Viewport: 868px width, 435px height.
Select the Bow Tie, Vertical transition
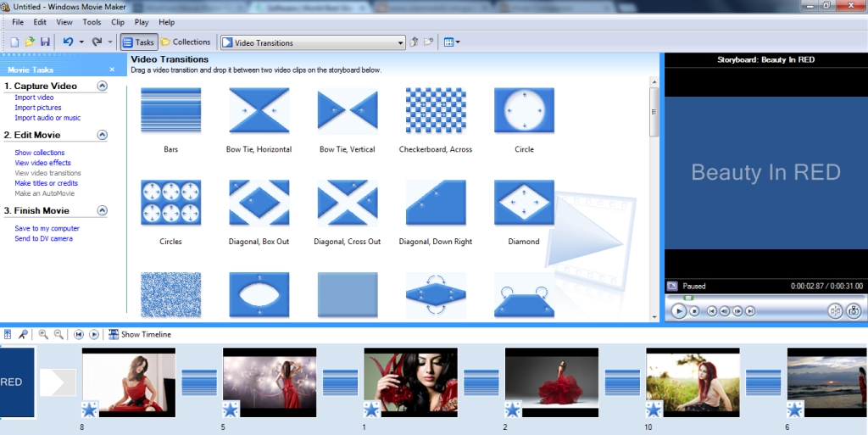(348, 110)
